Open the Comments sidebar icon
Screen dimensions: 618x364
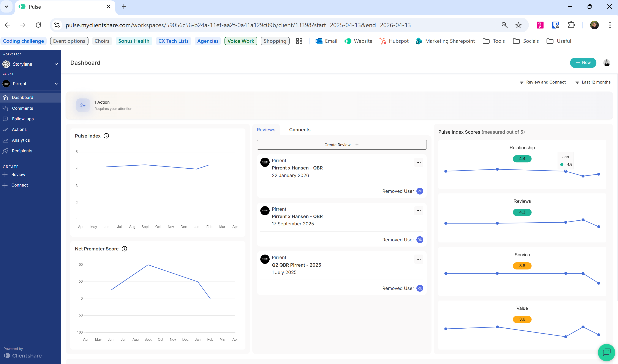pyautogui.click(x=5, y=108)
